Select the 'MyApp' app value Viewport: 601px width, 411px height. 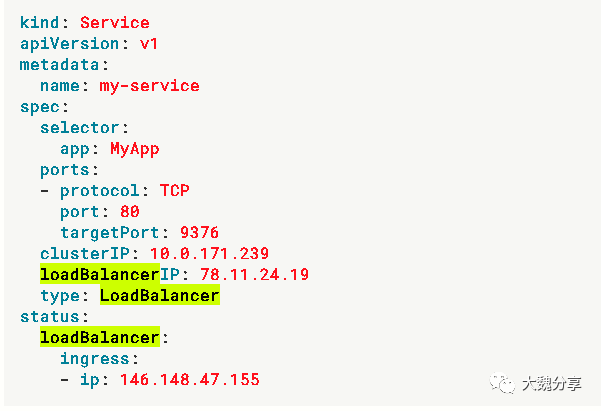click(x=134, y=148)
